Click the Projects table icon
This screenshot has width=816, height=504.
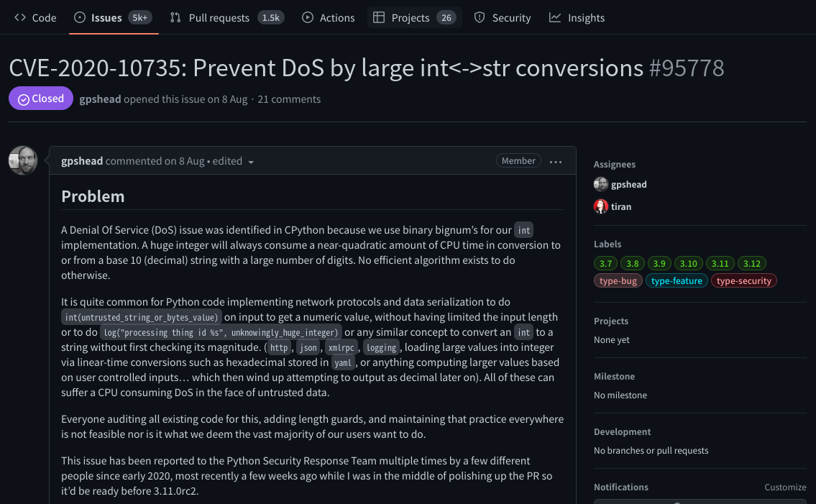pyautogui.click(x=379, y=18)
